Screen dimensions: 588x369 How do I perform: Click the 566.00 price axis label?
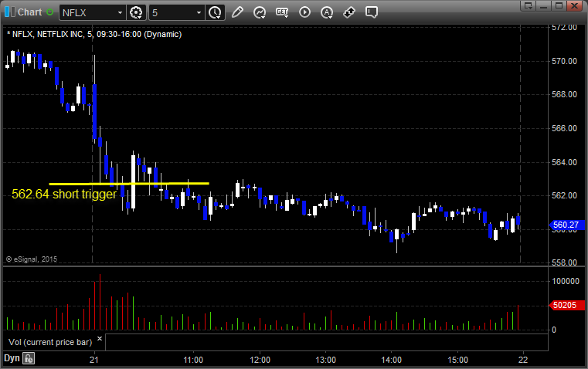click(564, 128)
